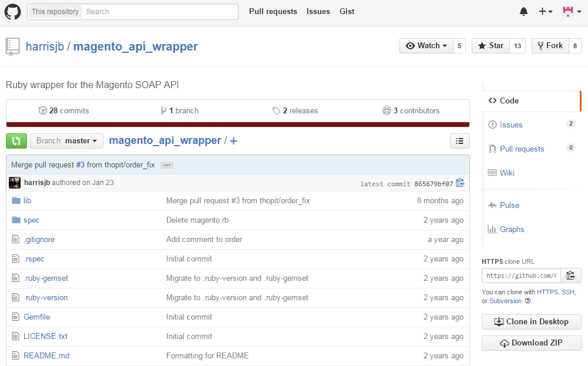The width and height of the screenshot is (588, 366).
Task: Copy the latest commit SHA to clipboard
Action: [x=460, y=183]
